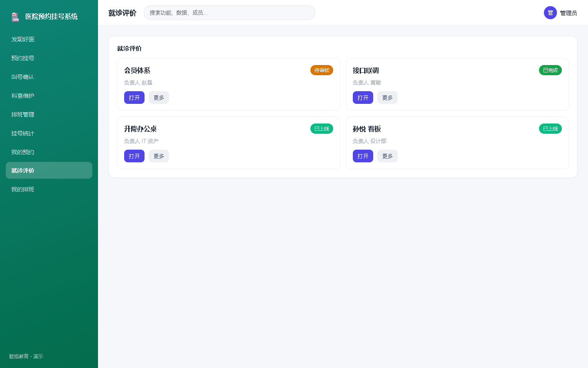This screenshot has height=368, width=588.
Task: Click 更多 on the 会员体系 card
Action: [159, 98]
